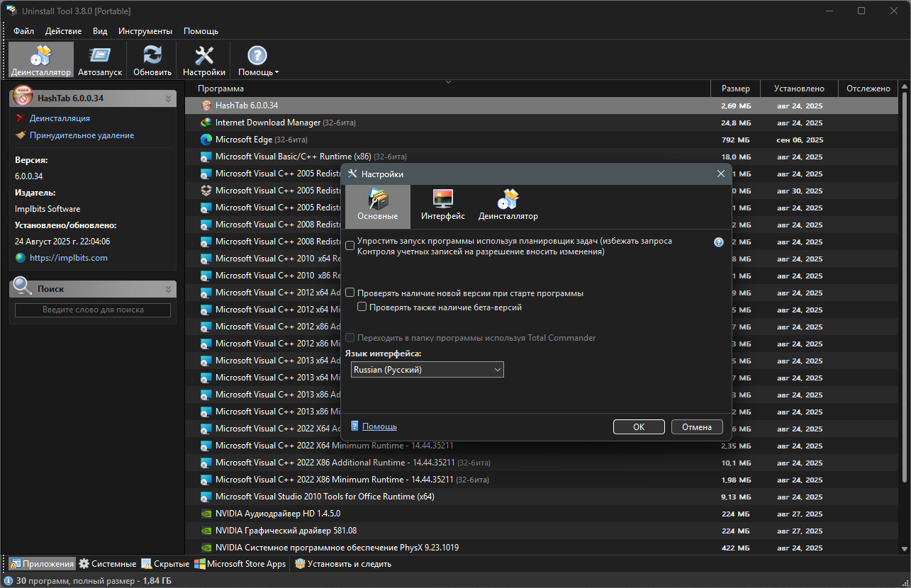The image size is (911, 588).
Task: Confirm settings with OK button
Action: (x=639, y=426)
